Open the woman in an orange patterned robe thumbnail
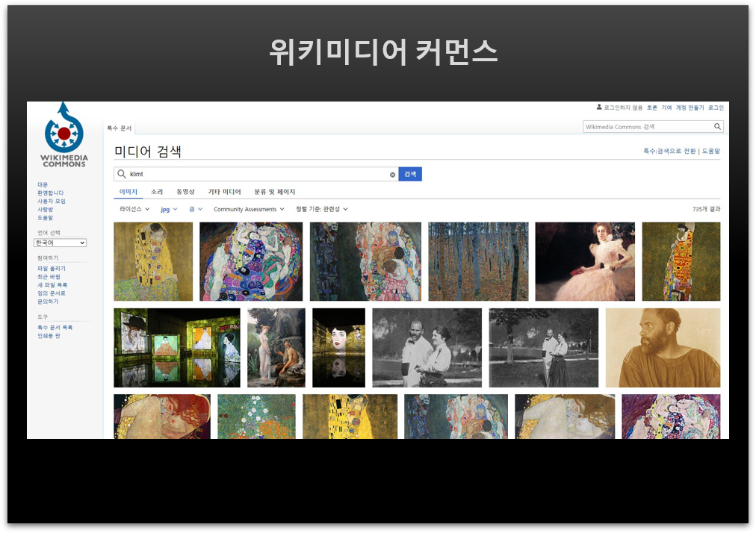This screenshot has width=756, height=533. coord(681,262)
